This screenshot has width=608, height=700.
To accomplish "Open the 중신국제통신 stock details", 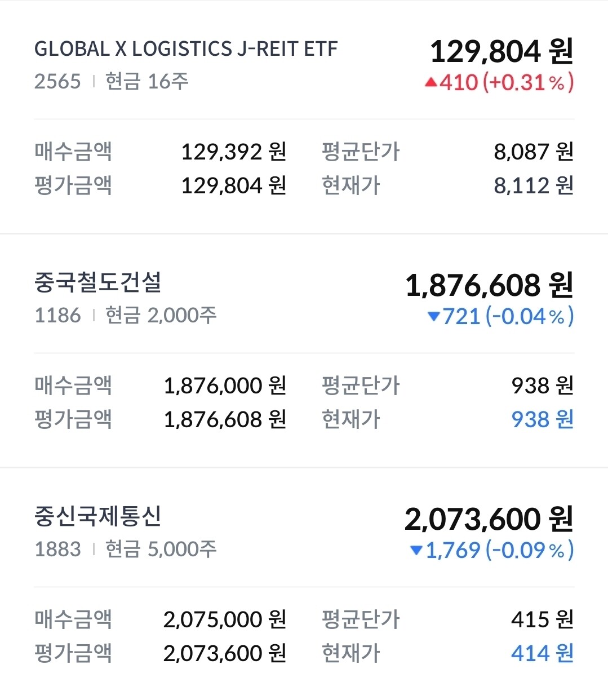I will pos(98,516).
